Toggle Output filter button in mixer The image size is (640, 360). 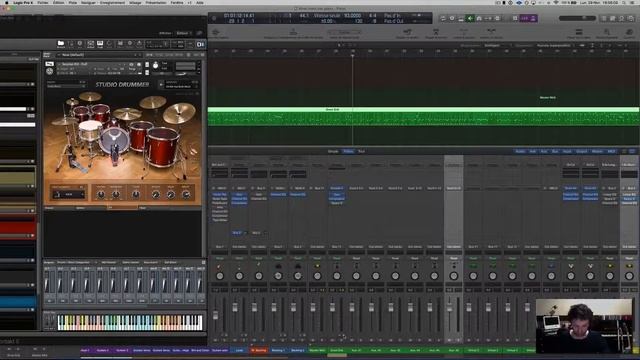point(582,151)
